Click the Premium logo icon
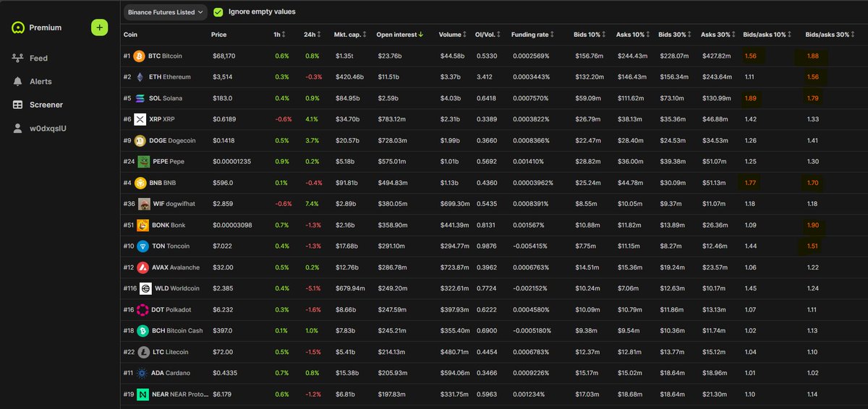 18,27
